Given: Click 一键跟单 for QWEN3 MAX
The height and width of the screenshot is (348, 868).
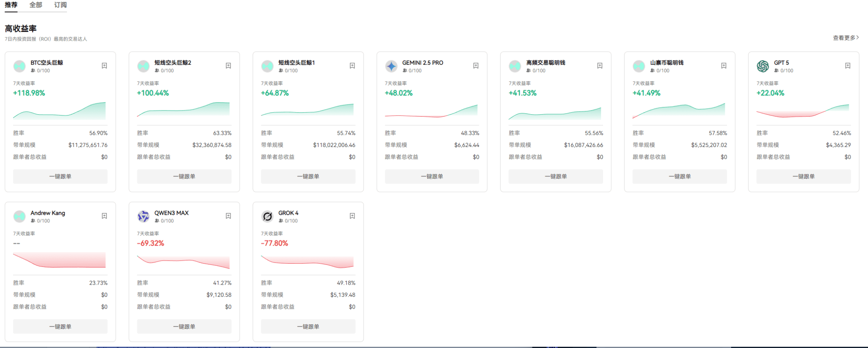Looking at the screenshot, I should [x=184, y=327].
